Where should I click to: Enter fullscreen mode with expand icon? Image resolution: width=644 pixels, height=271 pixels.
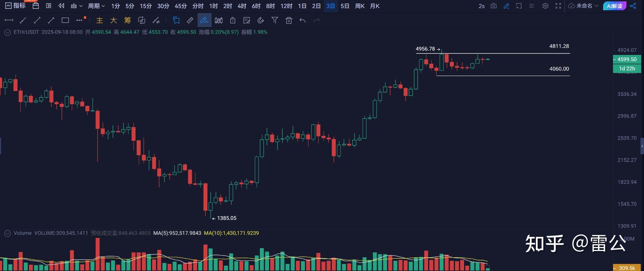558,6
